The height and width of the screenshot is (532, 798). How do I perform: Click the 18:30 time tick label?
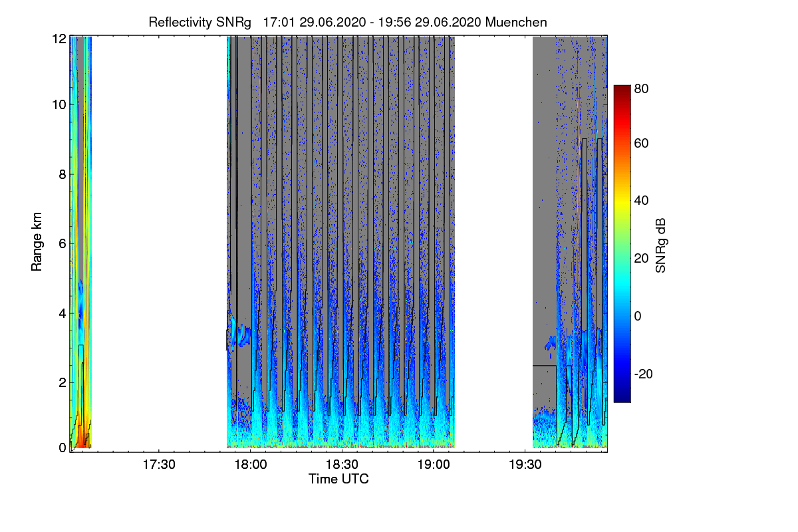pos(342,464)
